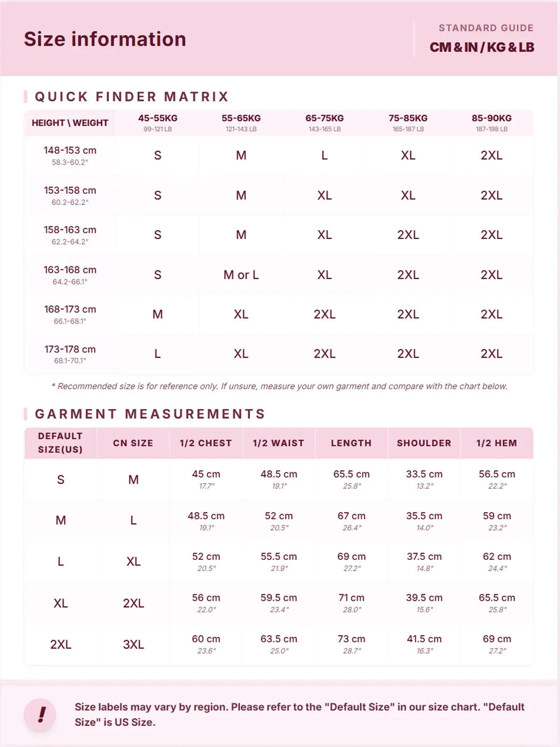Select the Size information title
The height and width of the screenshot is (747, 560).
pos(105,39)
